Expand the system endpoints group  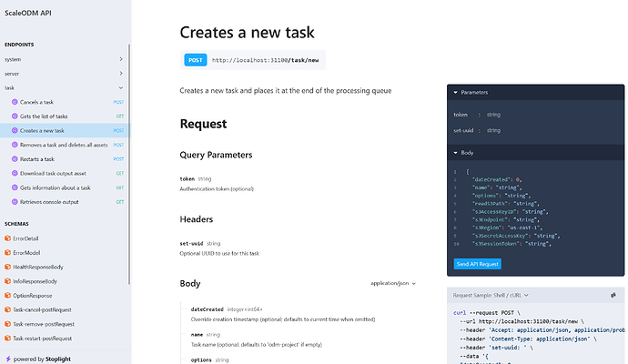pyautogui.click(x=121, y=59)
